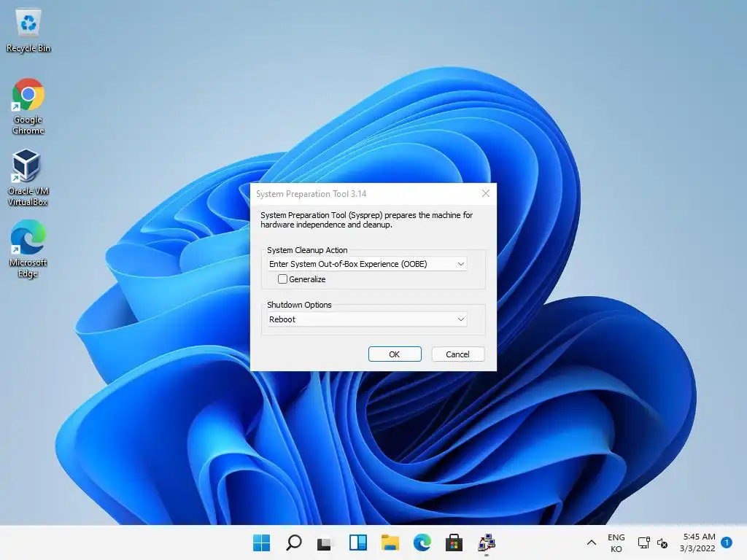Image resolution: width=747 pixels, height=560 pixels.
Task: Cancel the System Preparation Tool dialog
Action: 457,354
